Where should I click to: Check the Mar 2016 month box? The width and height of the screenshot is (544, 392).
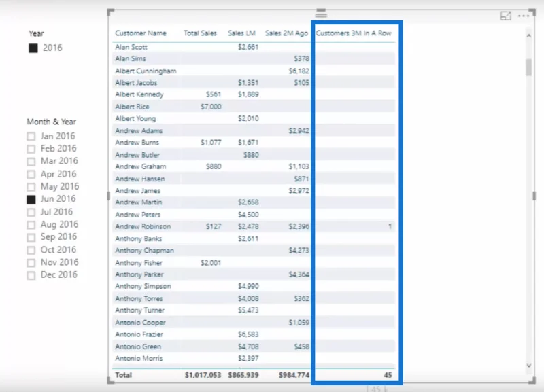pyautogui.click(x=31, y=161)
